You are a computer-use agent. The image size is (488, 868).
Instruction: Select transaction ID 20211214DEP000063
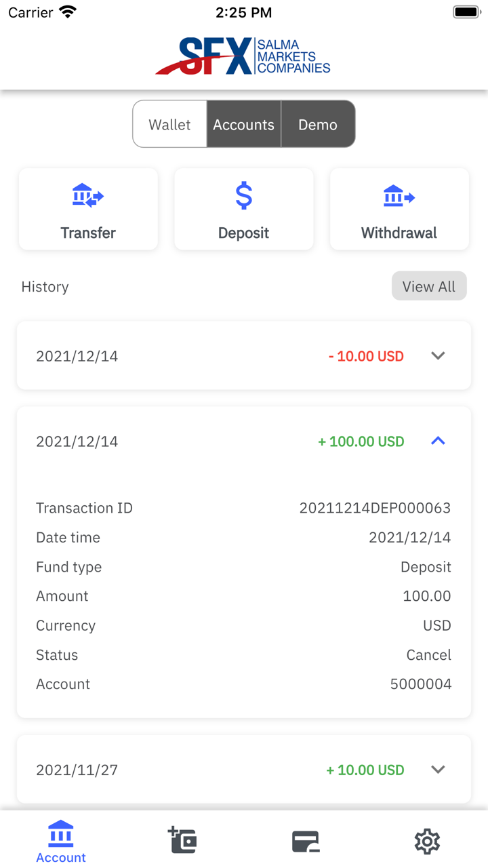pyautogui.click(x=375, y=508)
